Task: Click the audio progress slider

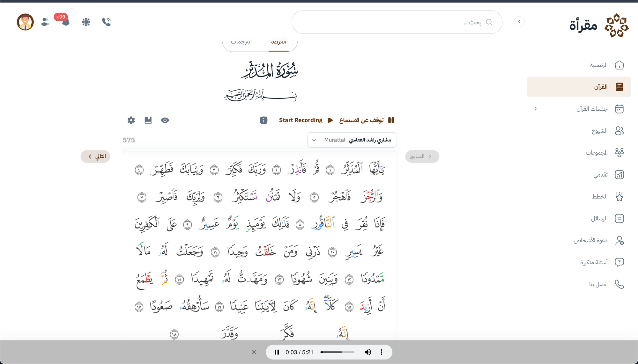Action: point(337,352)
